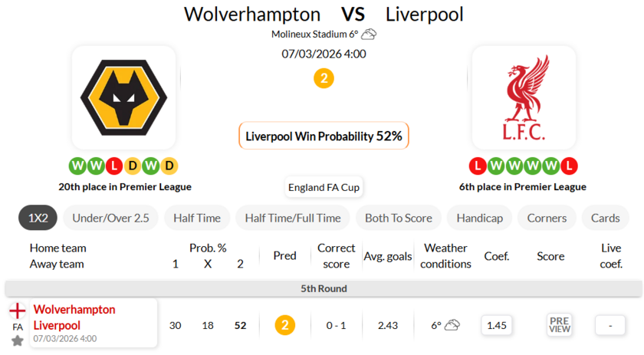The image size is (644, 355).
Task: Click Wolverhampton's first green W form badge
Action: 77,166
